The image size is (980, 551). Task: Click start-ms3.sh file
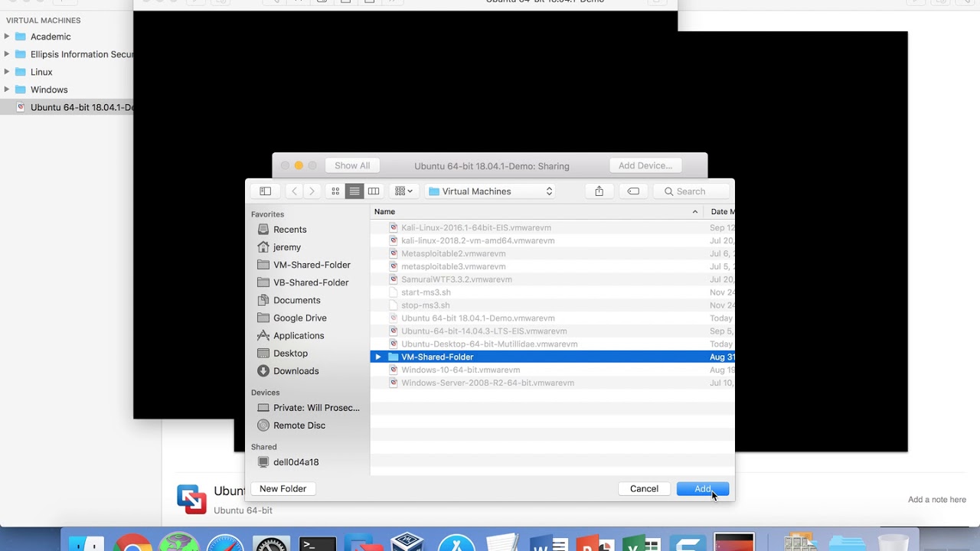[426, 292]
